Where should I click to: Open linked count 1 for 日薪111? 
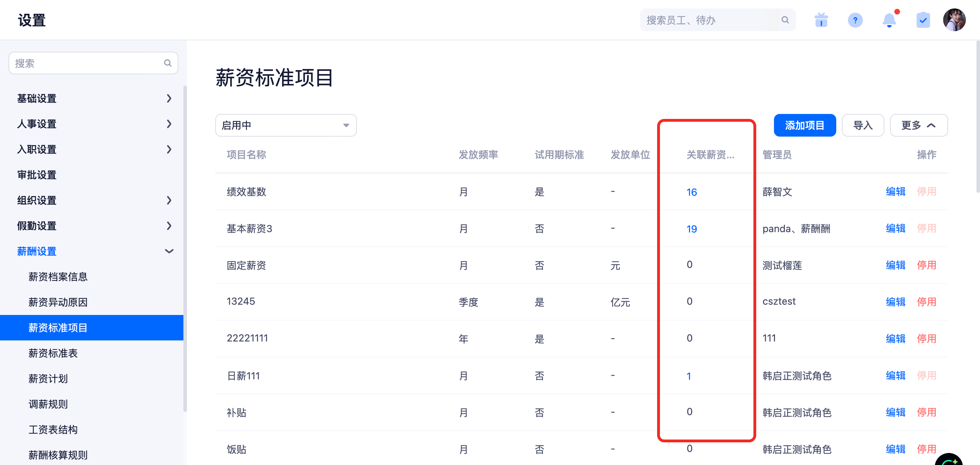pos(689,376)
